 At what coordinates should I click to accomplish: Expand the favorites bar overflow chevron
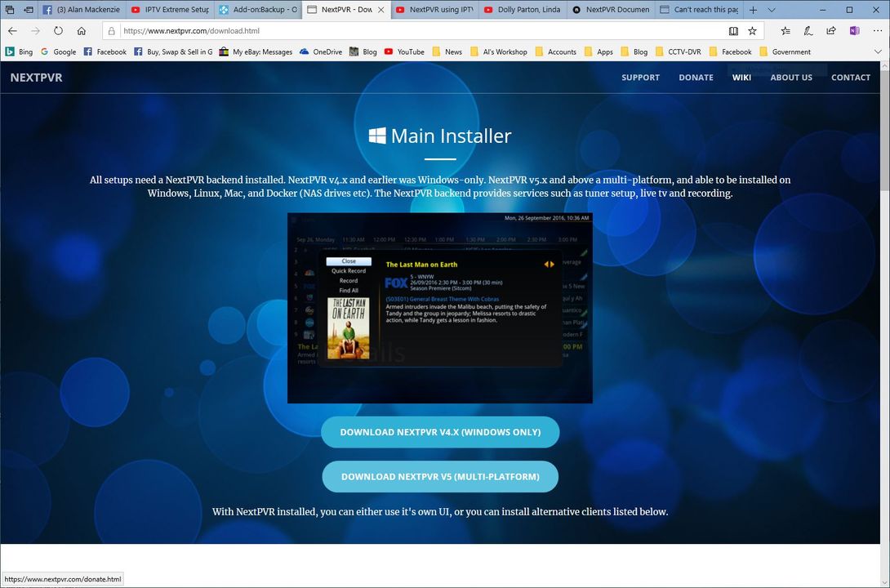[x=878, y=51]
